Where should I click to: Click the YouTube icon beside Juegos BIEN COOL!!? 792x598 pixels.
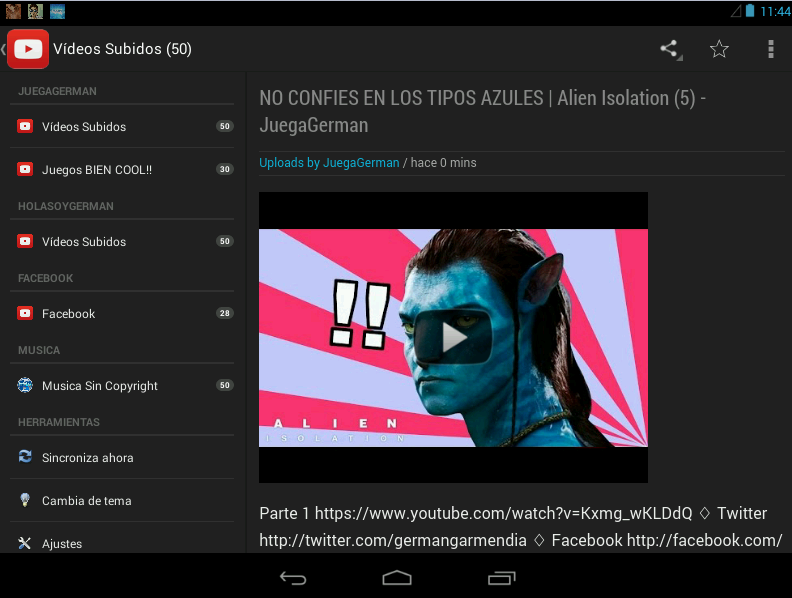(25, 169)
